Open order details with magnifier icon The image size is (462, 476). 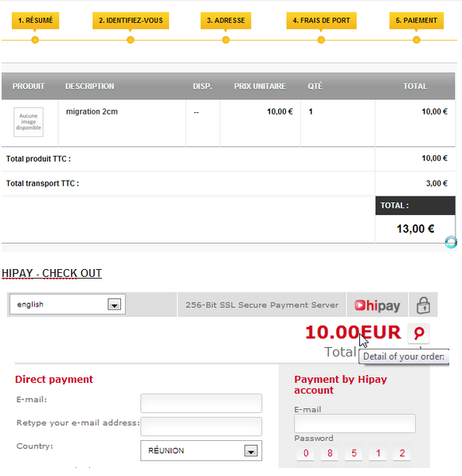pyautogui.click(x=418, y=333)
